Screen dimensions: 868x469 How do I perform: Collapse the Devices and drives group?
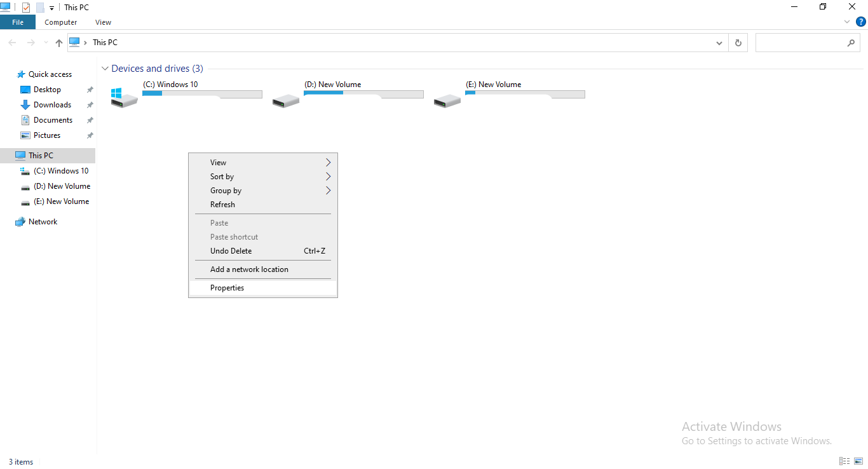click(x=105, y=69)
